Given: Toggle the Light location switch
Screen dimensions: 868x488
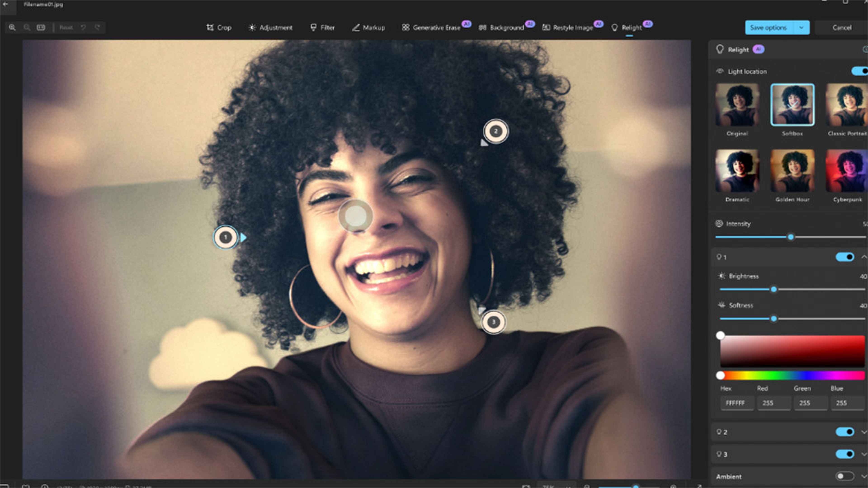Looking at the screenshot, I should pos(860,71).
